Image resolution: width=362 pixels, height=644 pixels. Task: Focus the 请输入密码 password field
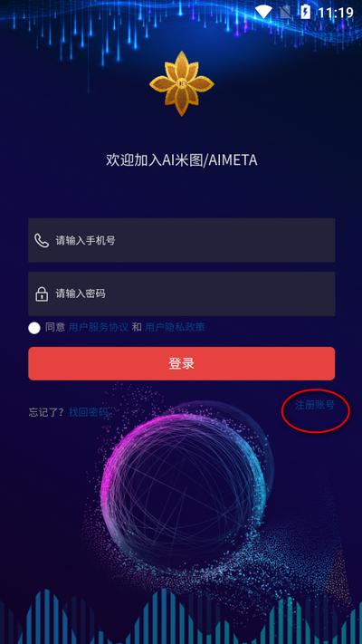(181, 293)
